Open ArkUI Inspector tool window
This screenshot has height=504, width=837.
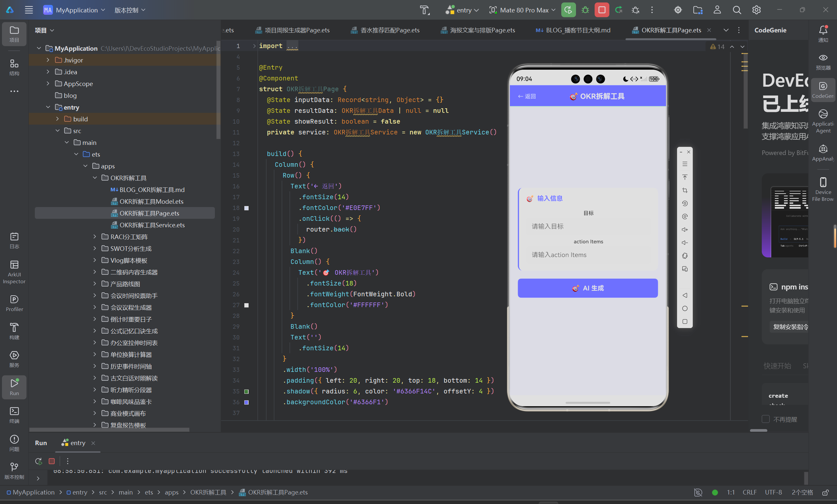tap(14, 272)
